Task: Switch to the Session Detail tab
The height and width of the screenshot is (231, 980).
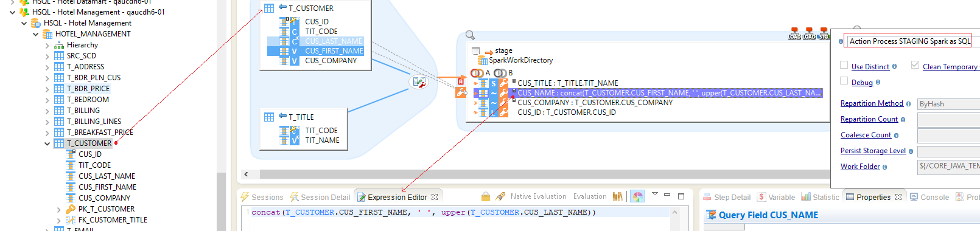Action: (320, 197)
